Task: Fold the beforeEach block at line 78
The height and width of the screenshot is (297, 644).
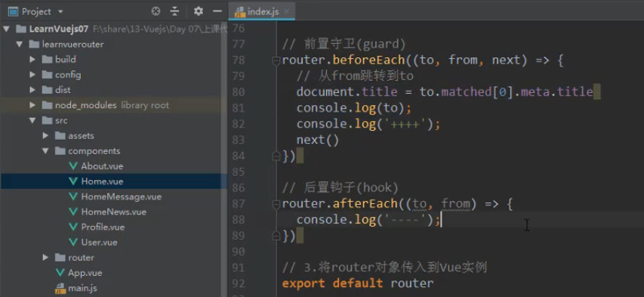Action: pyautogui.click(x=276, y=61)
